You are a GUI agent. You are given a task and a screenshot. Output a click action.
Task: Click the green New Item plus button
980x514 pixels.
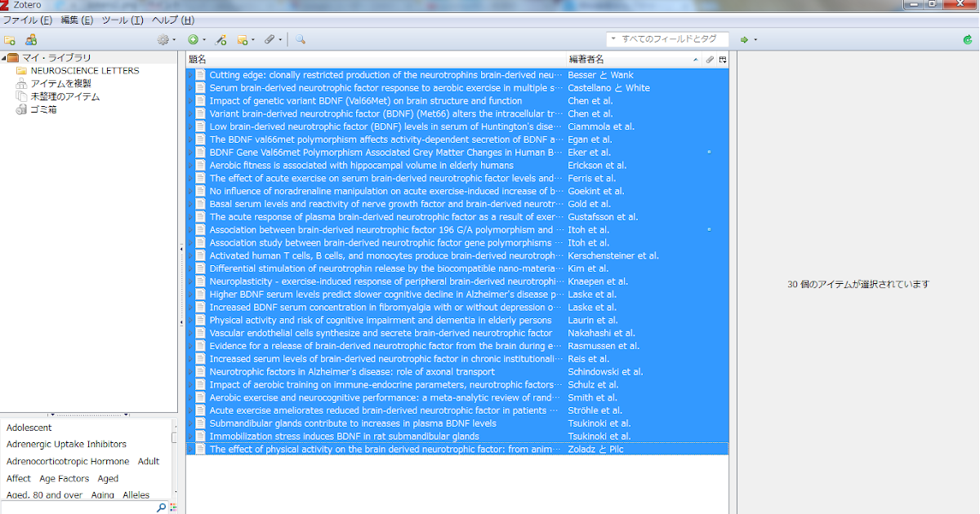(193, 39)
